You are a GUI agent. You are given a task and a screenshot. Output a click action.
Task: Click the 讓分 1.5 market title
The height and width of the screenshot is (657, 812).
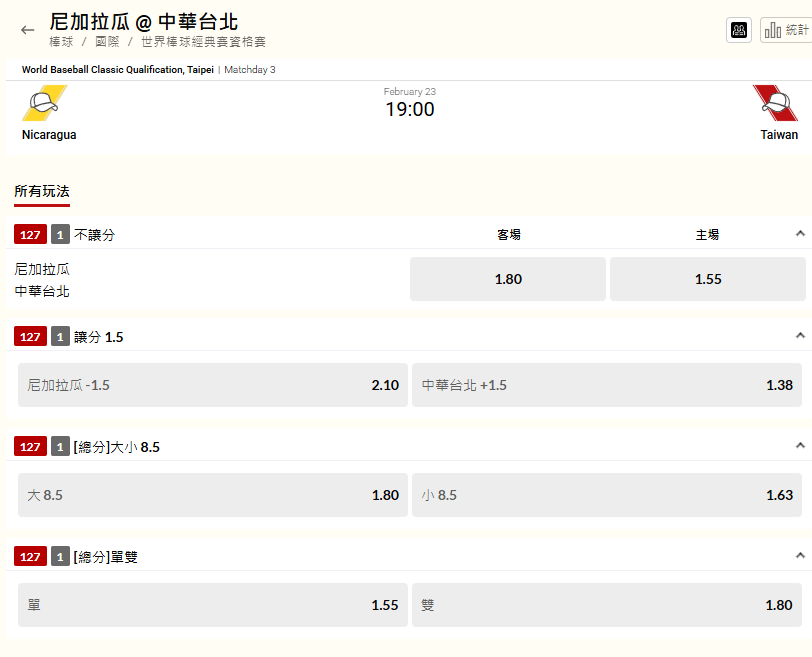click(98, 337)
